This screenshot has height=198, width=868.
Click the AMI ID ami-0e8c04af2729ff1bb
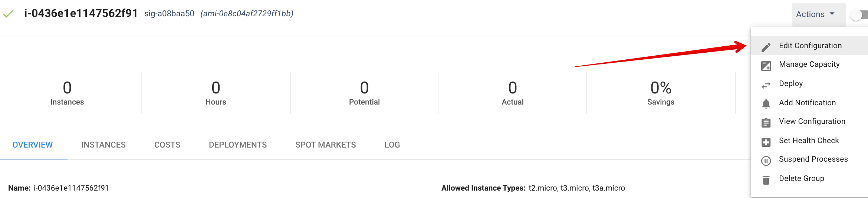pos(247,14)
